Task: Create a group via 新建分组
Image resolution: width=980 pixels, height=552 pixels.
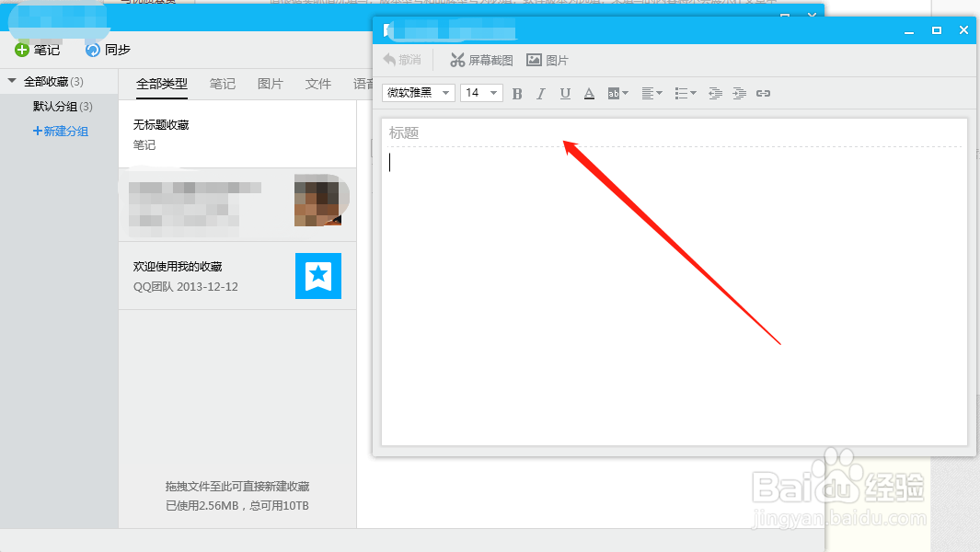Action: 61,132
